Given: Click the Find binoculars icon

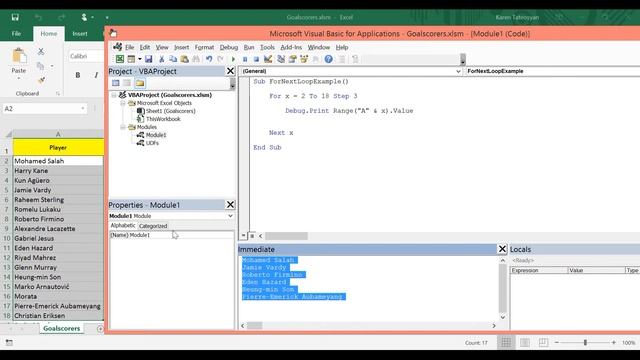Looking at the screenshot, I should pos(196,59).
